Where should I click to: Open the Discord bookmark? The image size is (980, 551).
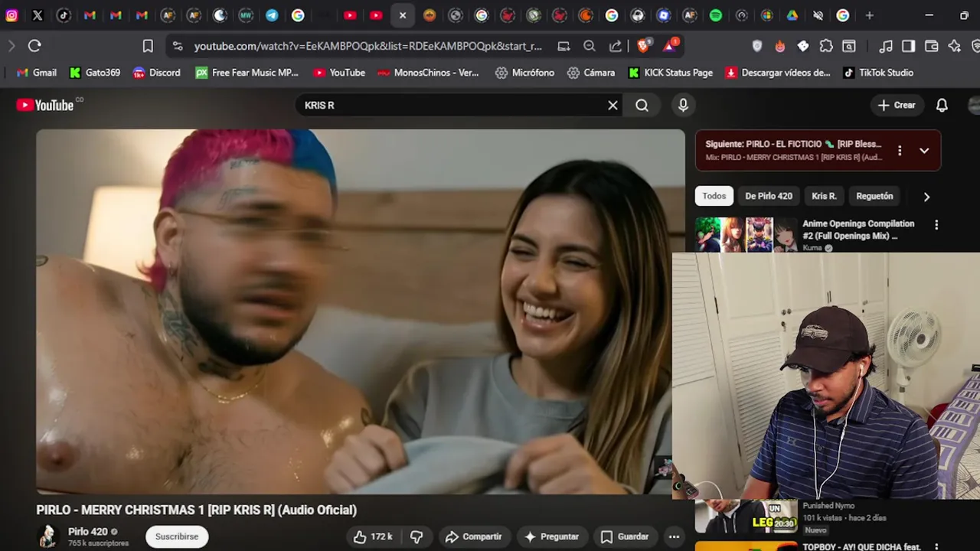coord(157,73)
